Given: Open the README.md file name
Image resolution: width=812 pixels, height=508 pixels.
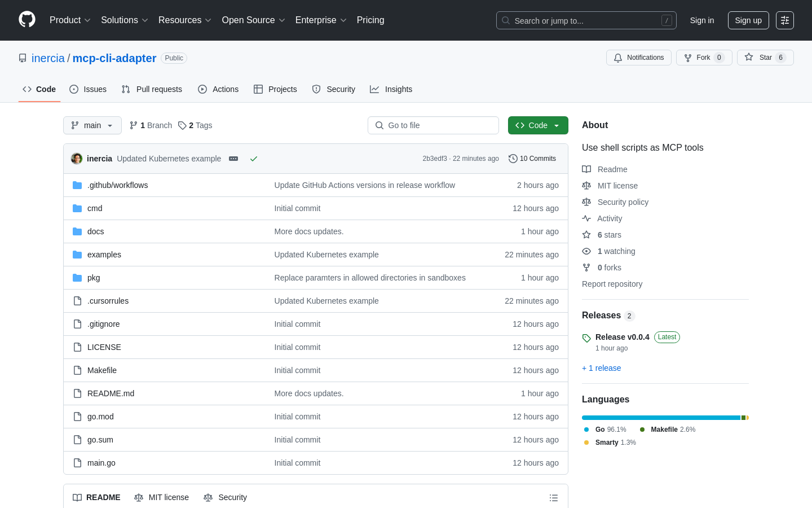Looking at the screenshot, I should click(x=111, y=393).
